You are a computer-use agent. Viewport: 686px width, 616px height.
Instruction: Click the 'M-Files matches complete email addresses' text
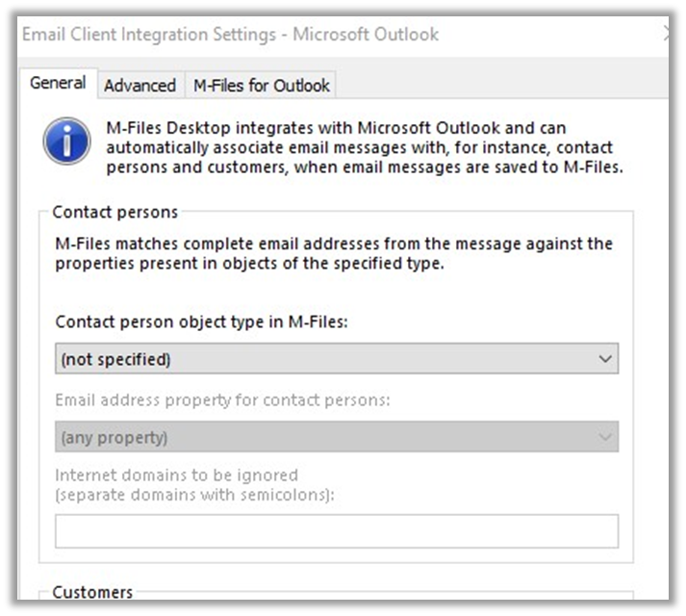point(333,253)
